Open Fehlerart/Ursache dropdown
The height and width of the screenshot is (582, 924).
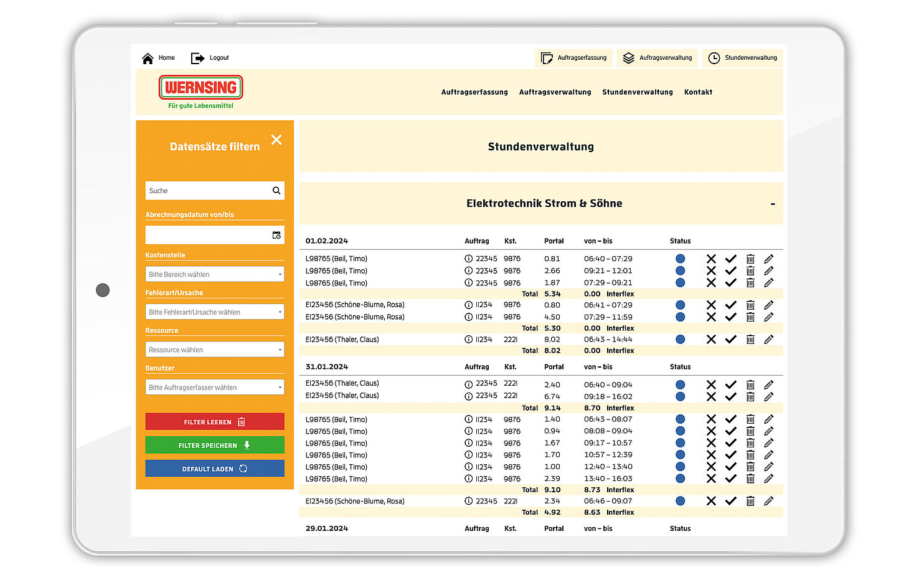click(215, 312)
